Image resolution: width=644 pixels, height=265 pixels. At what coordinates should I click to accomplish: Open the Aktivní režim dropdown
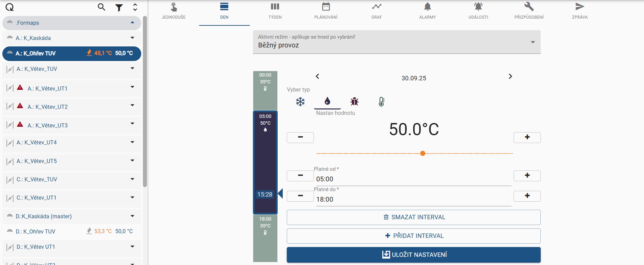[x=396, y=42]
